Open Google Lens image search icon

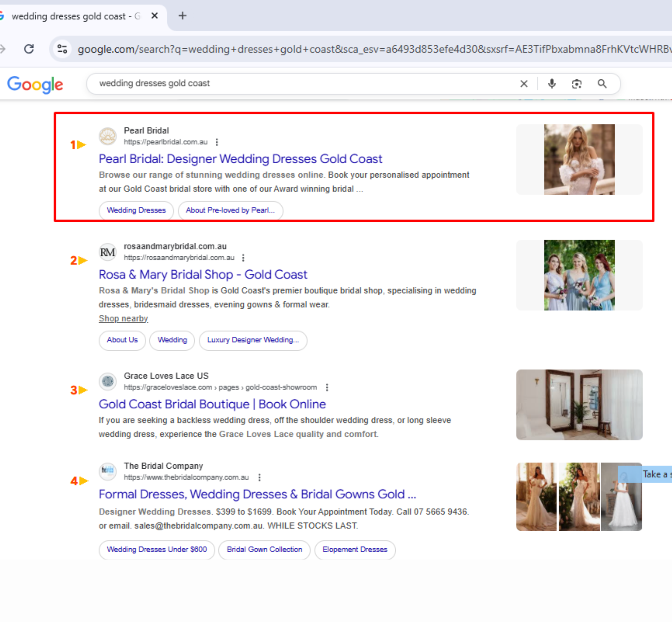pos(576,84)
